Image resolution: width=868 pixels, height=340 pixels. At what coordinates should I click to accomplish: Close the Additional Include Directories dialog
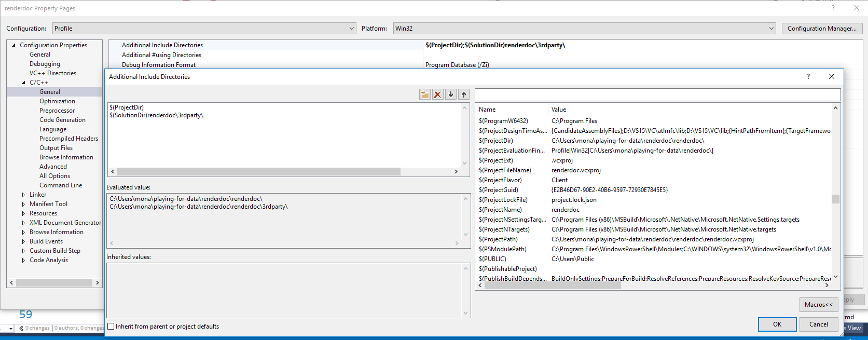click(832, 76)
